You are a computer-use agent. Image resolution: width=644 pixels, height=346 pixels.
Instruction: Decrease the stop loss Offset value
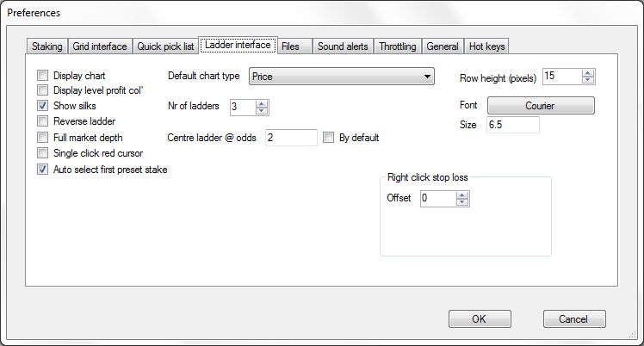coord(462,202)
